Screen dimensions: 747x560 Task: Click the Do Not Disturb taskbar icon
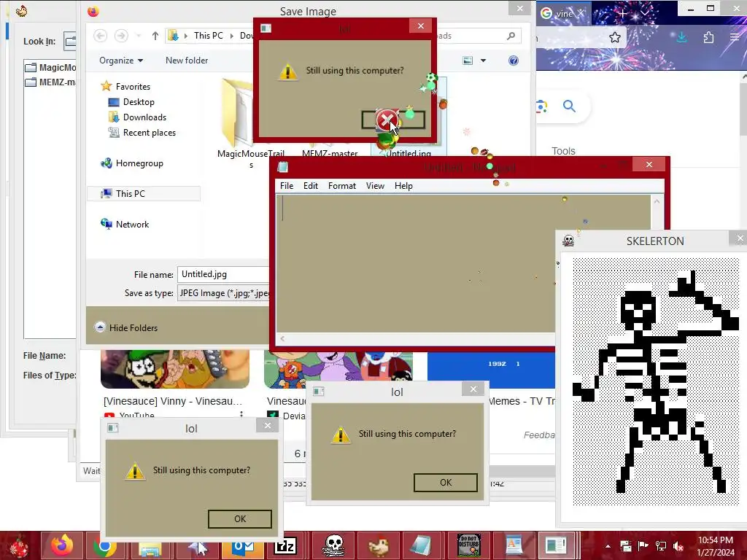pyautogui.click(x=469, y=545)
